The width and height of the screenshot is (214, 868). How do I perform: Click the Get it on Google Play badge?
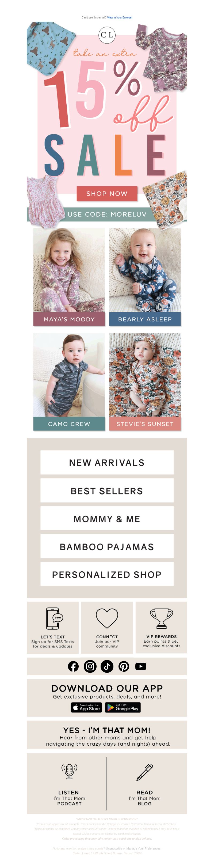[123, 708]
